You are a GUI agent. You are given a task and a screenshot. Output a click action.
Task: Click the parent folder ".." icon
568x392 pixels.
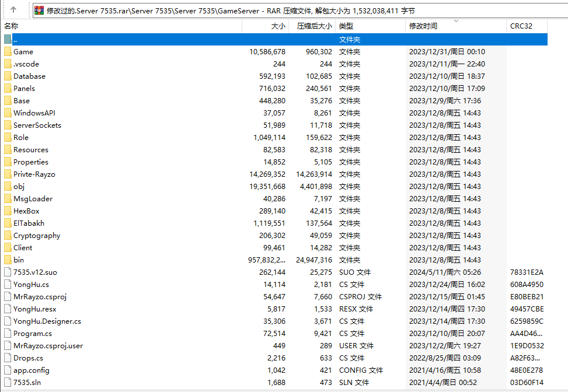click(x=8, y=39)
